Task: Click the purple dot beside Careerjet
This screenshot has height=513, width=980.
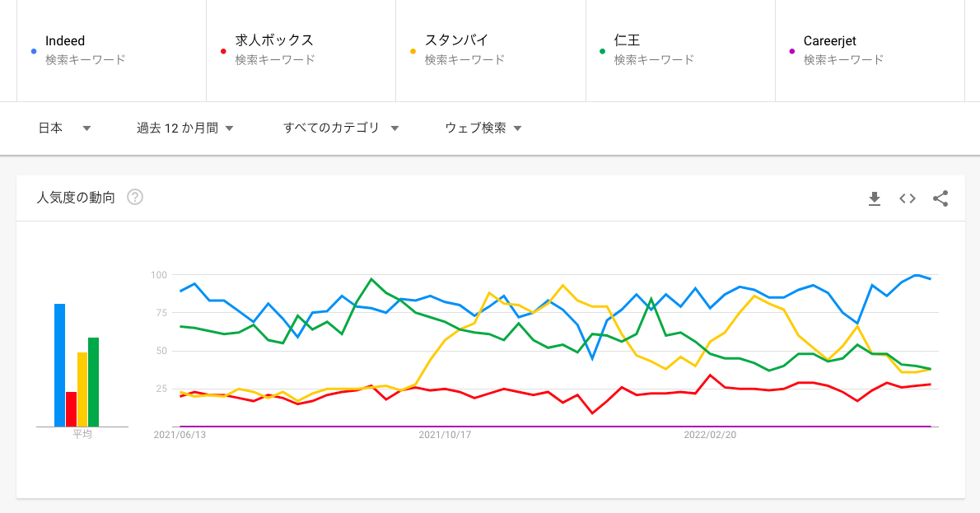Action: click(792, 51)
